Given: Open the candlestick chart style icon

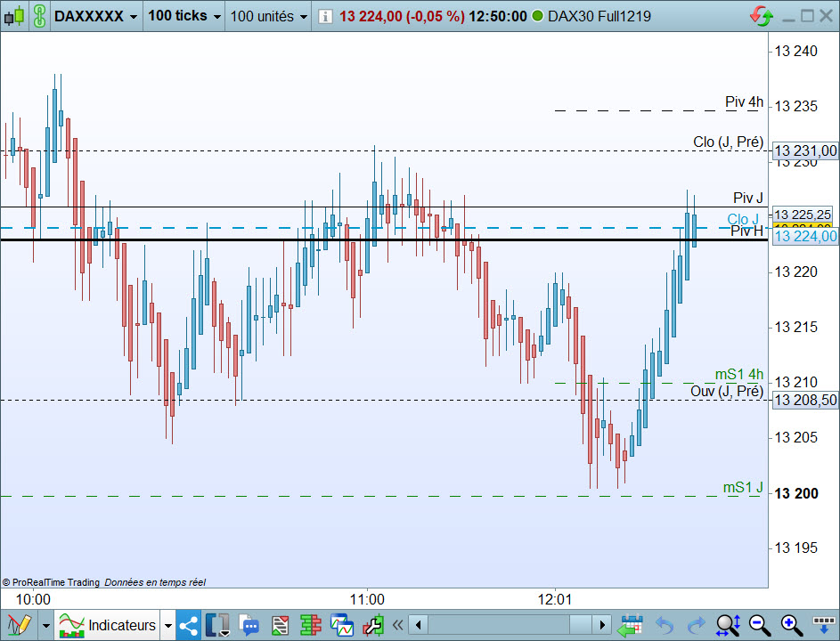Looking at the screenshot, I should click(14, 16).
